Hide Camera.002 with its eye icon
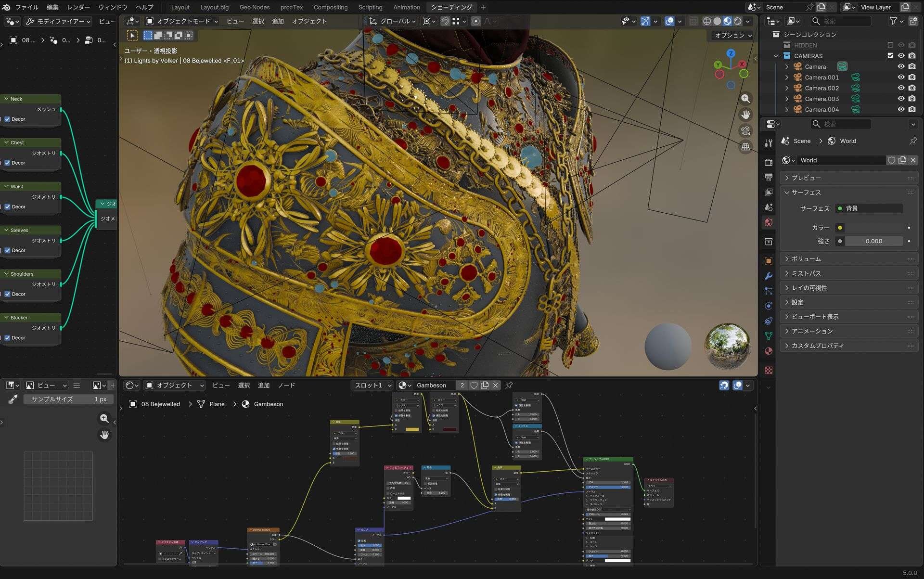The width and height of the screenshot is (924, 579). [x=901, y=88]
